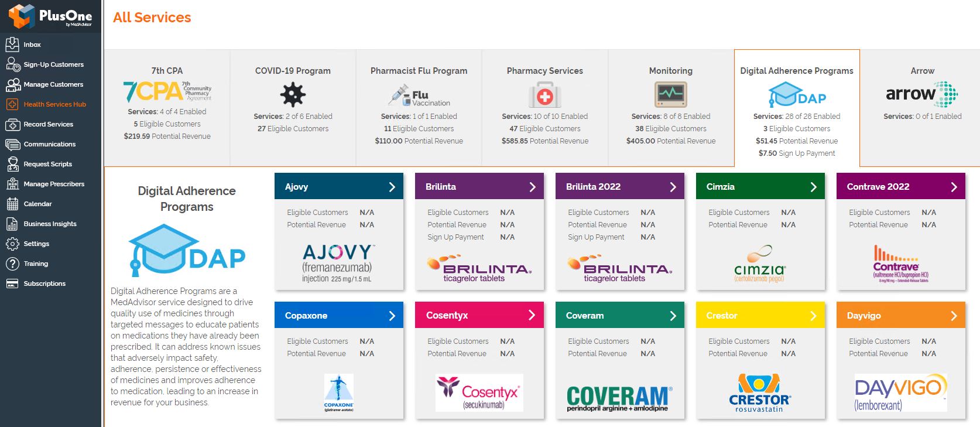980x427 pixels.
Task: Select the Health Services Hub icon
Action: [x=12, y=104]
